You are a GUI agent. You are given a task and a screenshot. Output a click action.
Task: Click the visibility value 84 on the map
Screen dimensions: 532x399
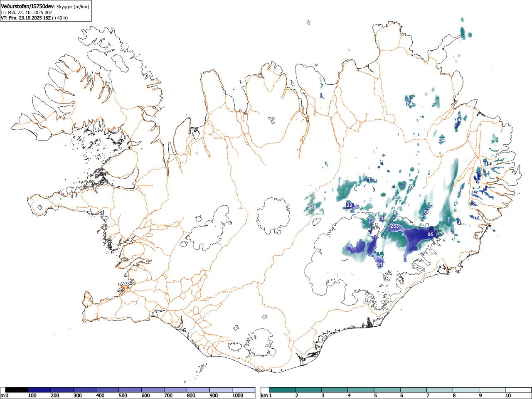(410, 103)
